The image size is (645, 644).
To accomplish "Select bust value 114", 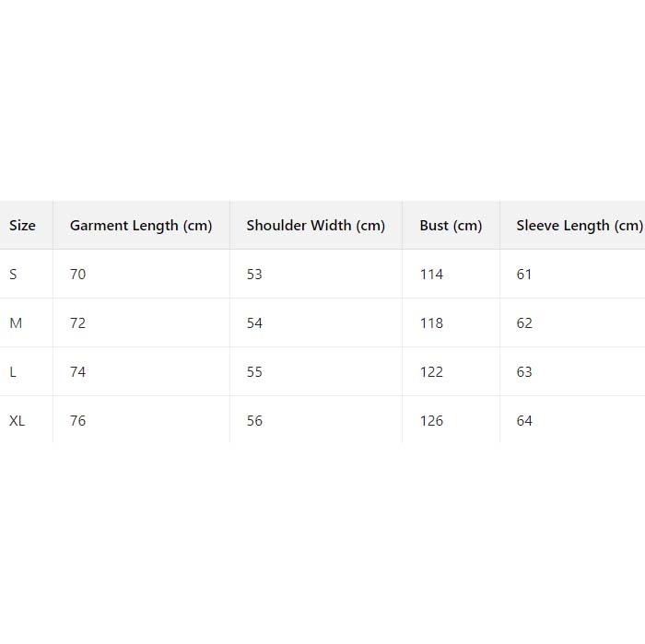I will click(431, 275).
